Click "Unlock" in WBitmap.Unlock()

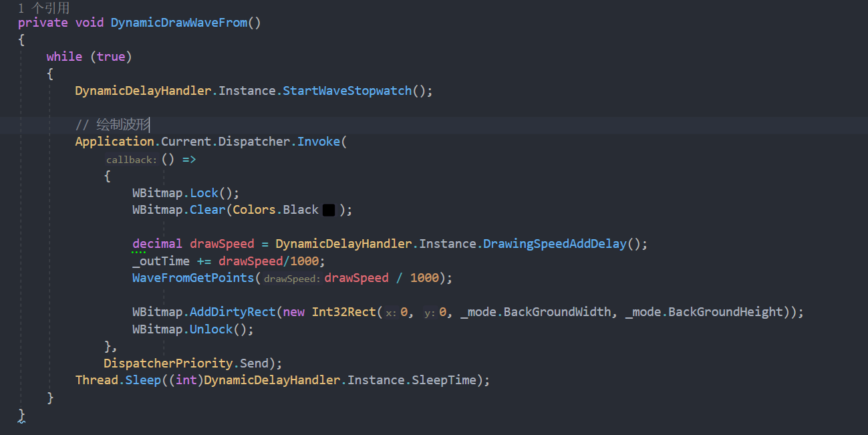(211, 329)
